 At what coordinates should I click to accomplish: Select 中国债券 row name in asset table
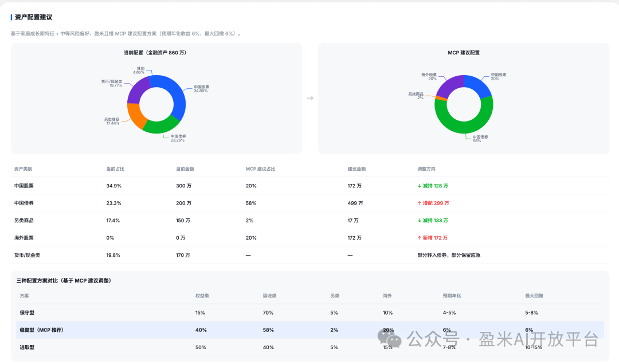click(23, 203)
